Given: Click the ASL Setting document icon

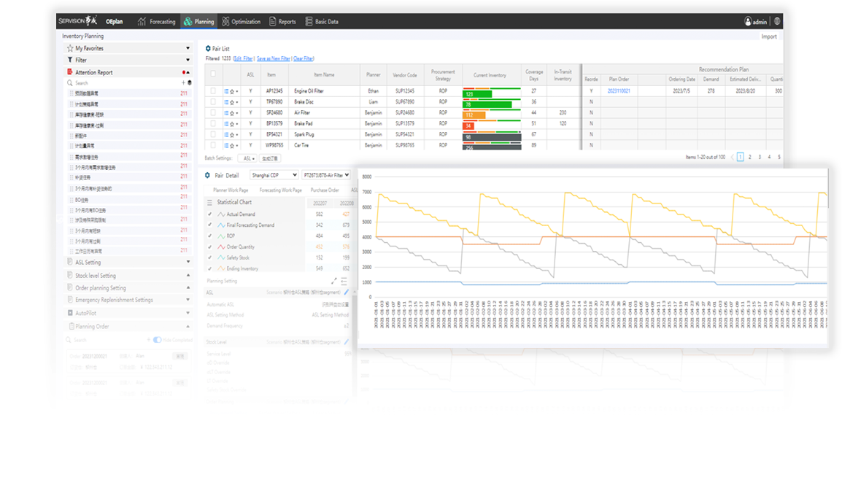Looking at the screenshot, I should (70, 262).
